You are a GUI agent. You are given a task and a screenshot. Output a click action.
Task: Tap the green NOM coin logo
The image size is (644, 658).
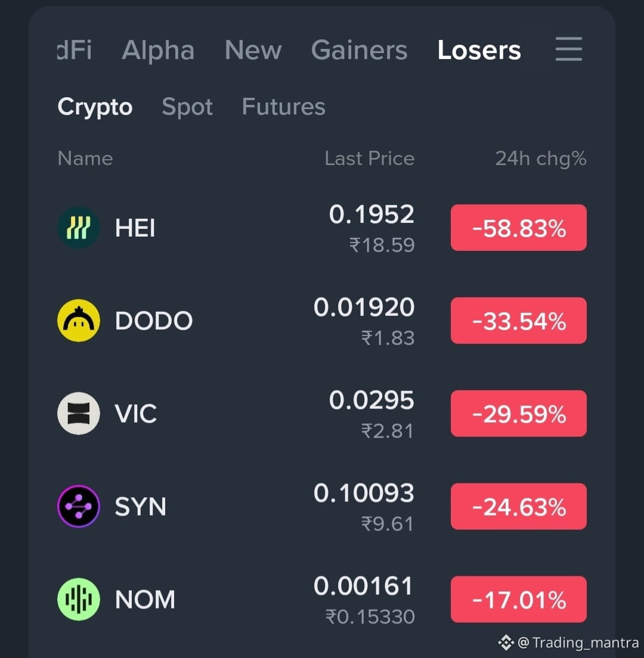pyautogui.click(x=79, y=599)
